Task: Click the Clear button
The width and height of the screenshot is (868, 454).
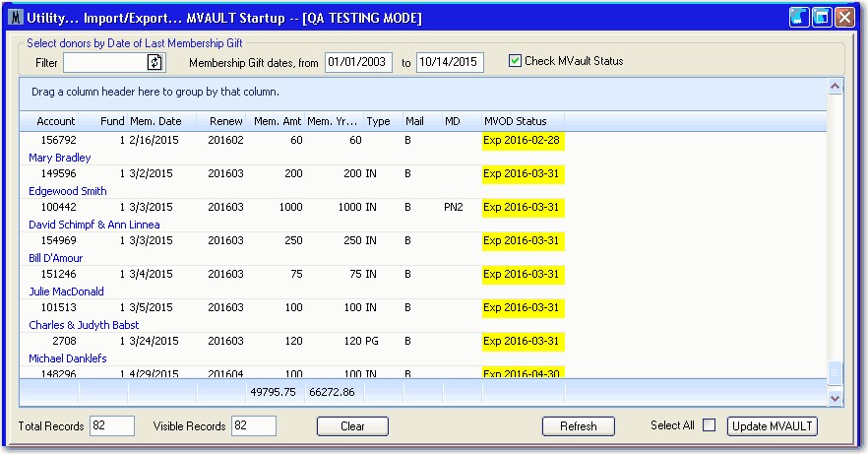Action: 352,426
